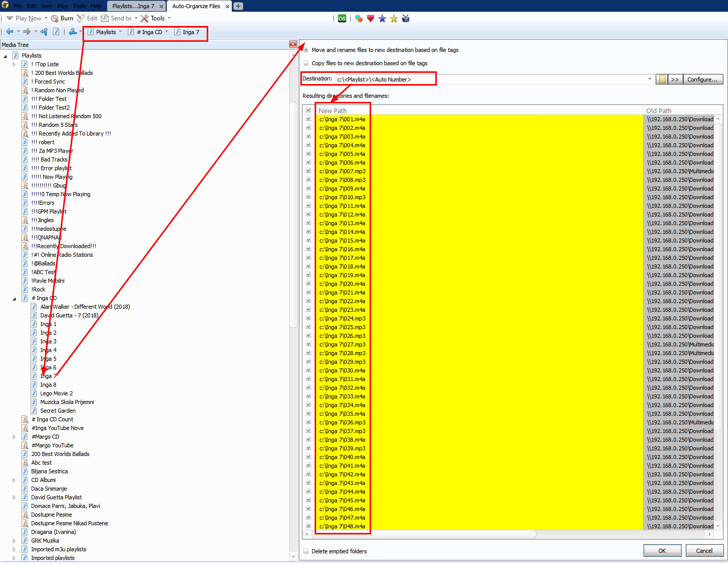The width and height of the screenshot is (728, 564).
Task: Click the back navigation arrow
Action: [x=10, y=32]
